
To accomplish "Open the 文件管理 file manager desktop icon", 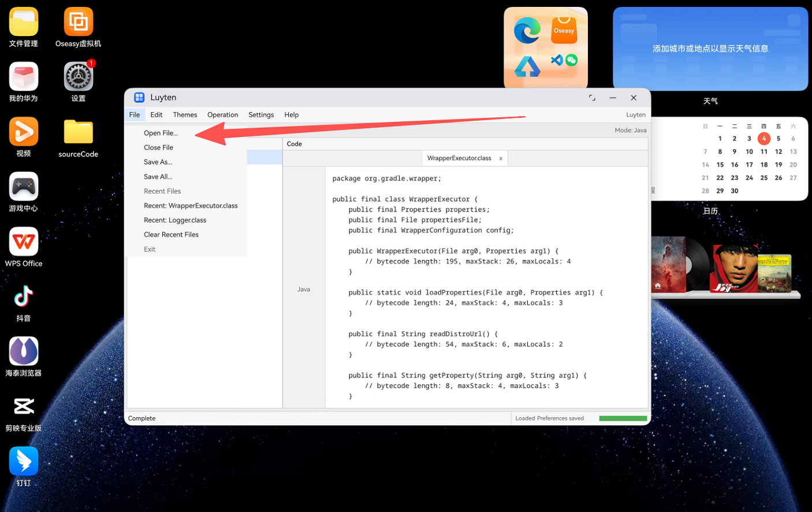I will click(x=24, y=22).
